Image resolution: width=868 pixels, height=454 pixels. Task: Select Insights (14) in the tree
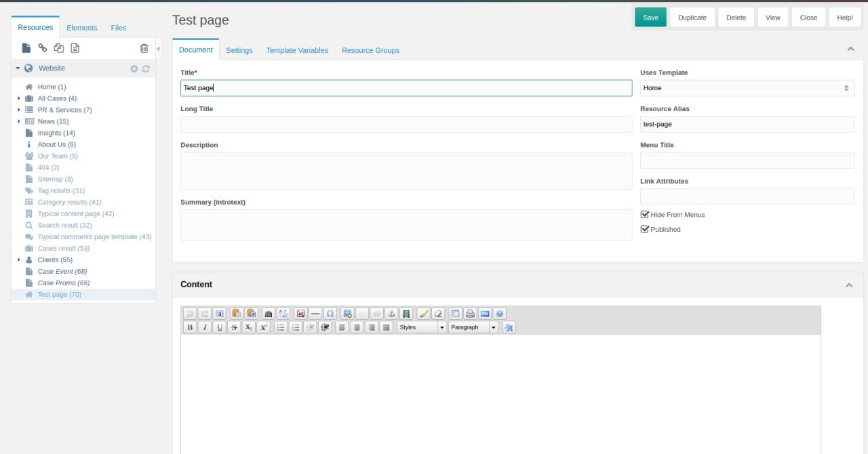click(x=56, y=133)
